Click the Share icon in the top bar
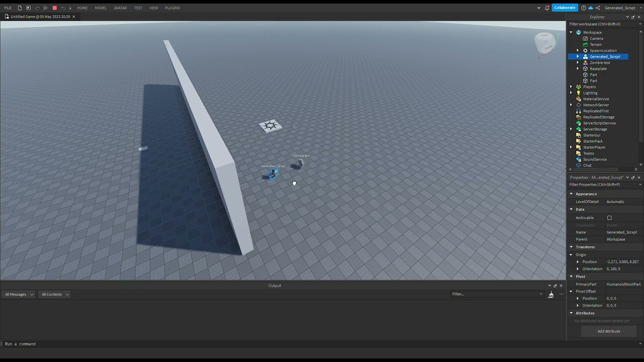 point(598,8)
